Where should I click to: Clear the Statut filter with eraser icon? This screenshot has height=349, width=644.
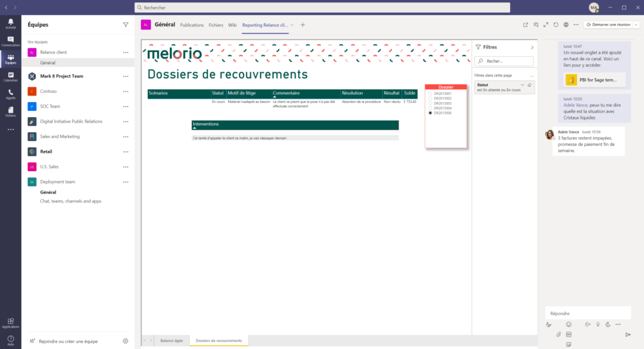point(530,85)
